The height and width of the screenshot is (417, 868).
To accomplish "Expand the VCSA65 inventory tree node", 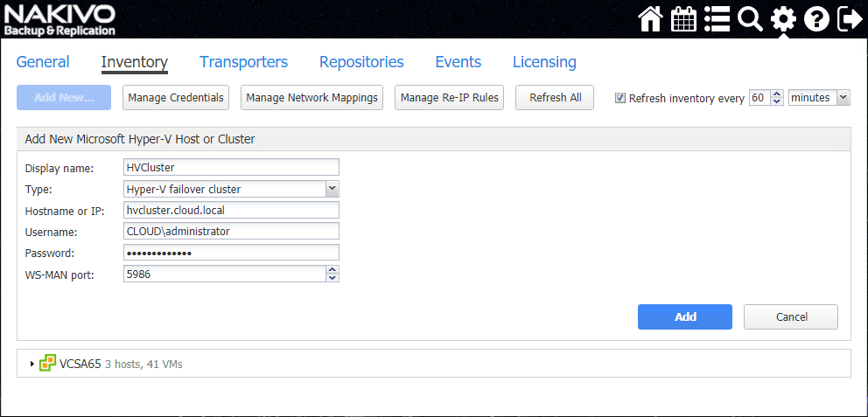I will (x=32, y=364).
